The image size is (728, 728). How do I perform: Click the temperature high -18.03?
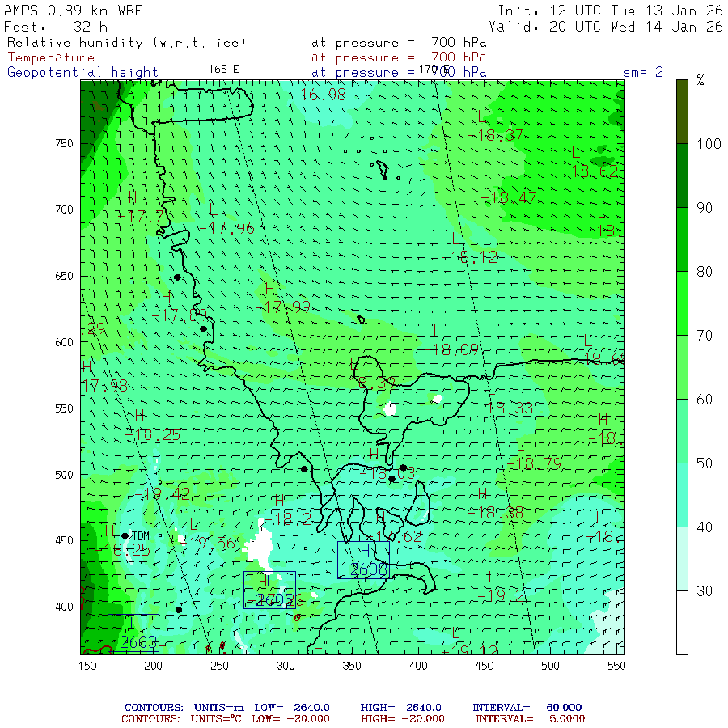pos(387,473)
